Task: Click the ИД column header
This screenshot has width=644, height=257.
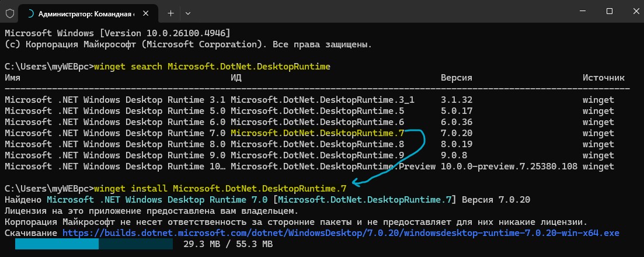Action: [236, 77]
